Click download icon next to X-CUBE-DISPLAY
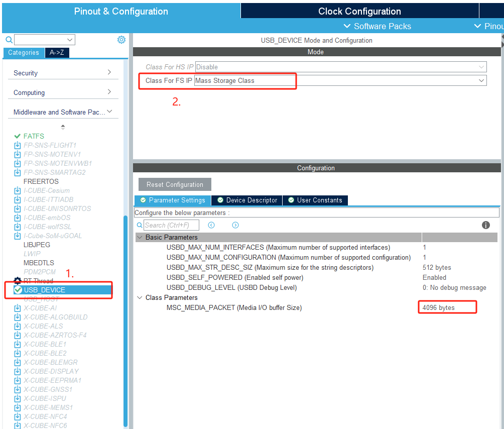This screenshot has height=429, width=504. (x=18, y=371)
